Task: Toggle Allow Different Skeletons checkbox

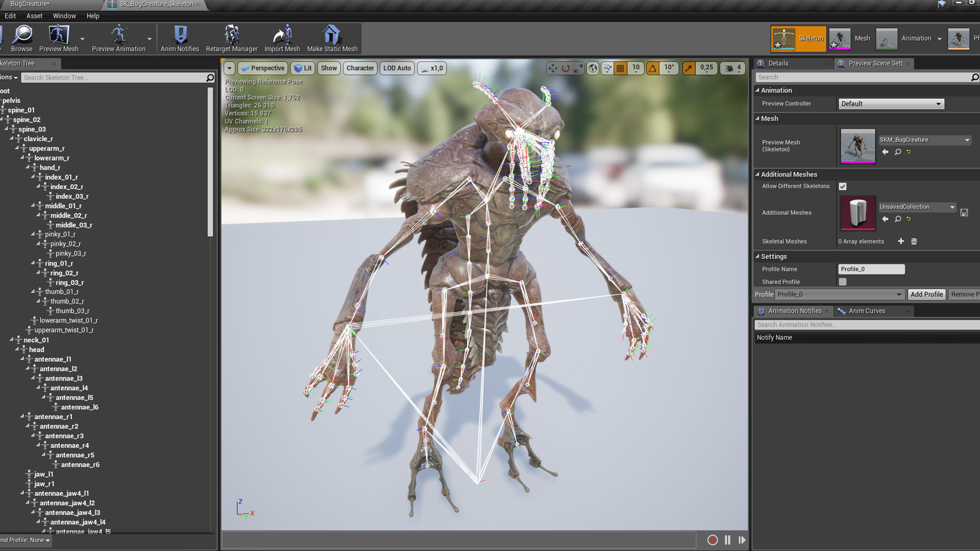Action: tap(843, 187)
